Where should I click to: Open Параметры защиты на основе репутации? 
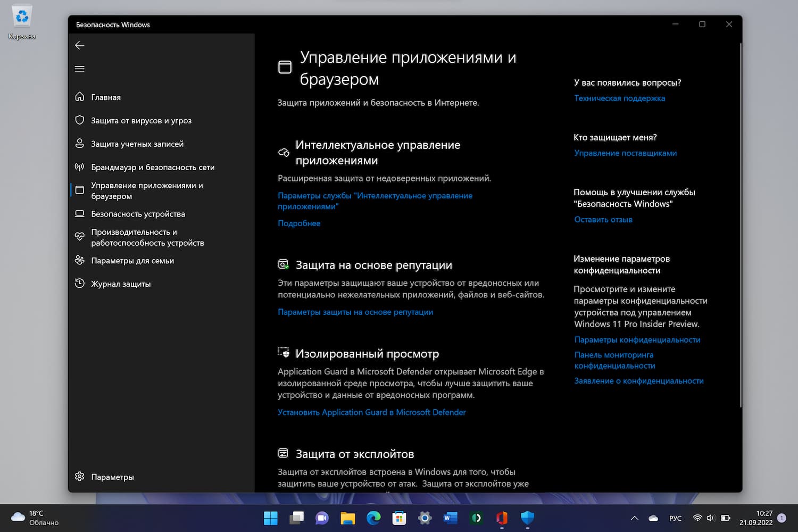(355, 312)
